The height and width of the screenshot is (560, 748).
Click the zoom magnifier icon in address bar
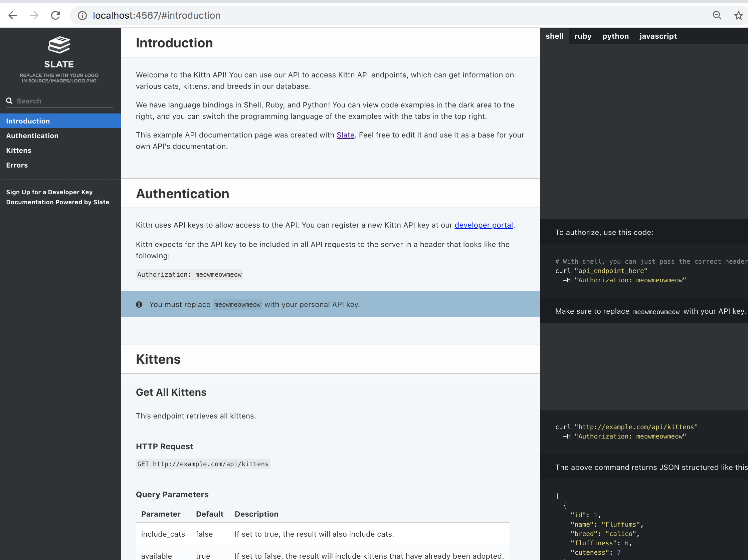click(x=717, y=15)
